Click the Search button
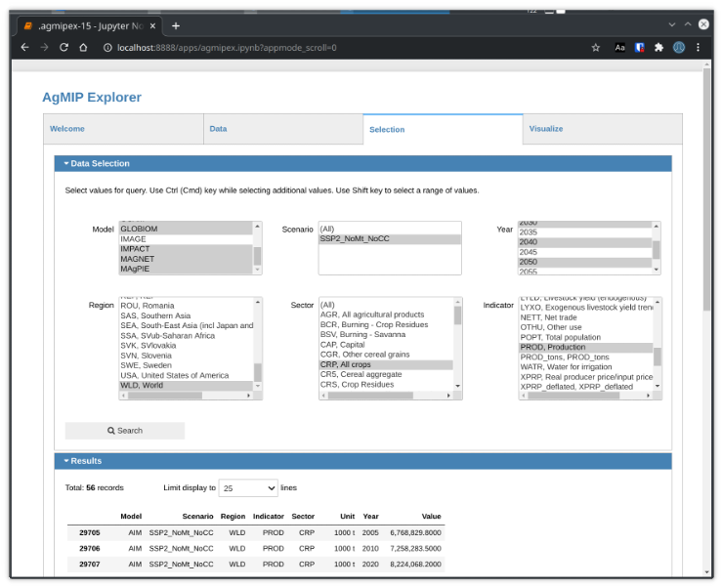The height and width of the screenshot is (588, 722). tap(125, 431)
